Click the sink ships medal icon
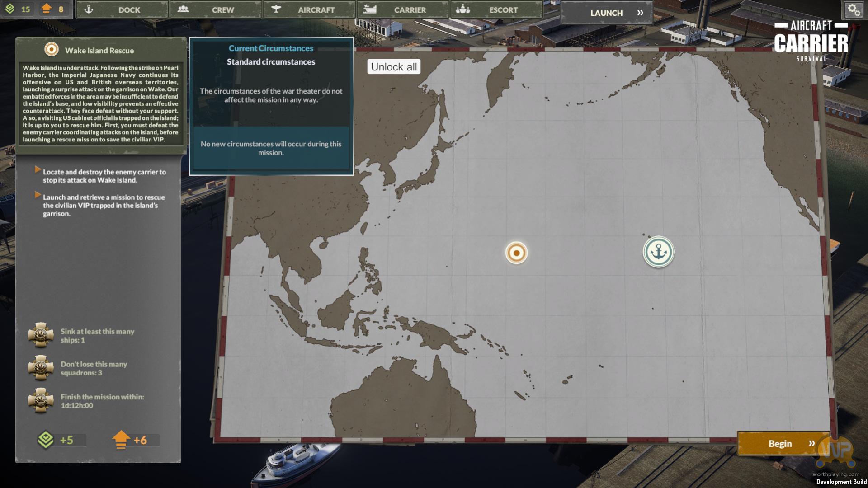 pos(41,335)
